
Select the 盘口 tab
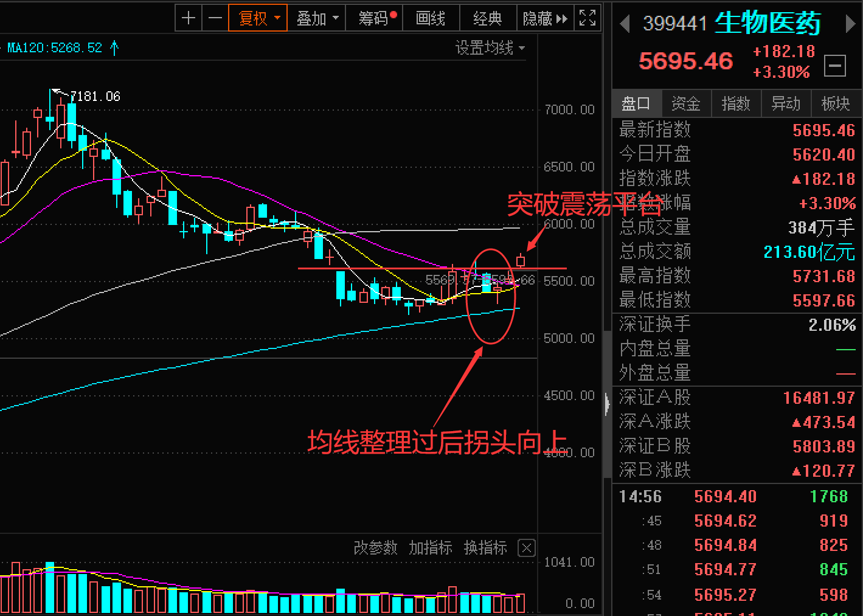636,104
